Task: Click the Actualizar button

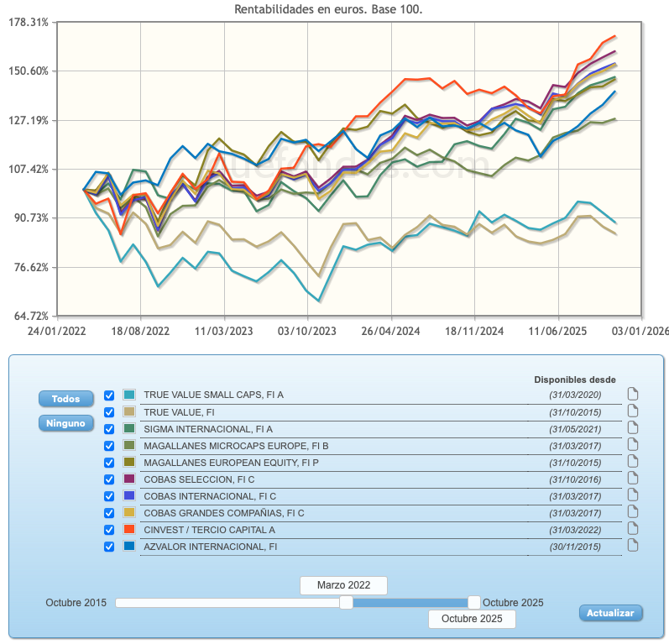Action: click(x=610, y=613)
